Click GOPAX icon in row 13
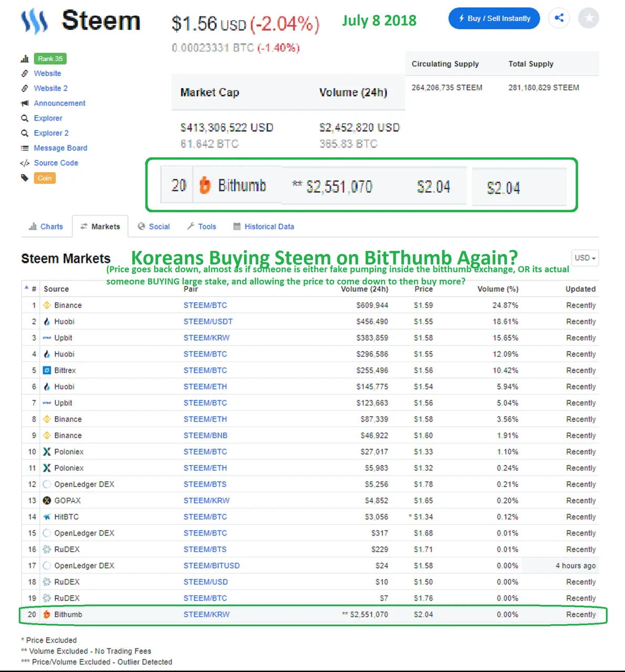 coord(47,500)
